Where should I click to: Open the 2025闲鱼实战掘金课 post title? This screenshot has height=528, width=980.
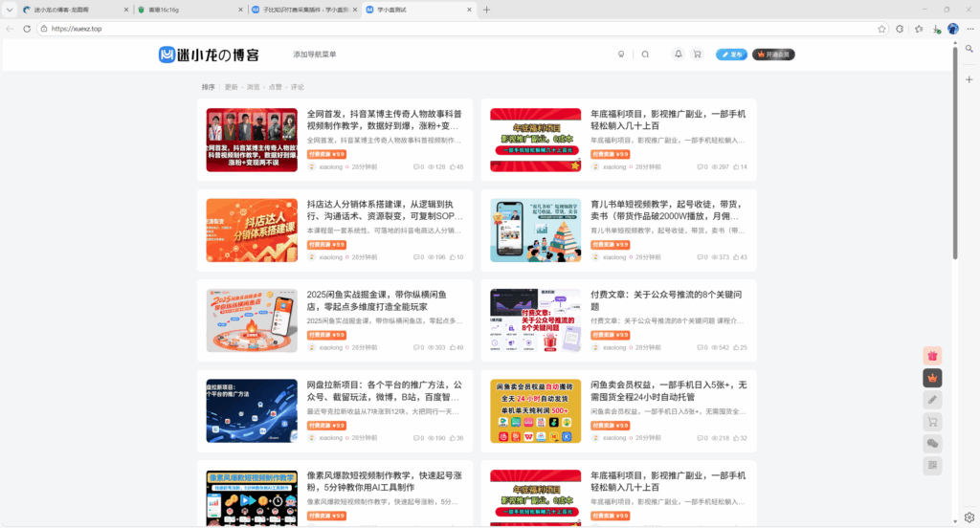[377, 300]
